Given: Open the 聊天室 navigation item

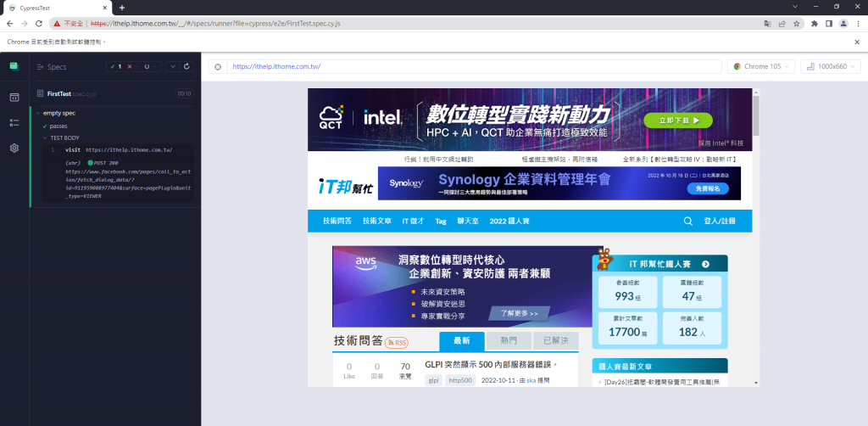Looking at the screenshot, I should click(468, 221).
